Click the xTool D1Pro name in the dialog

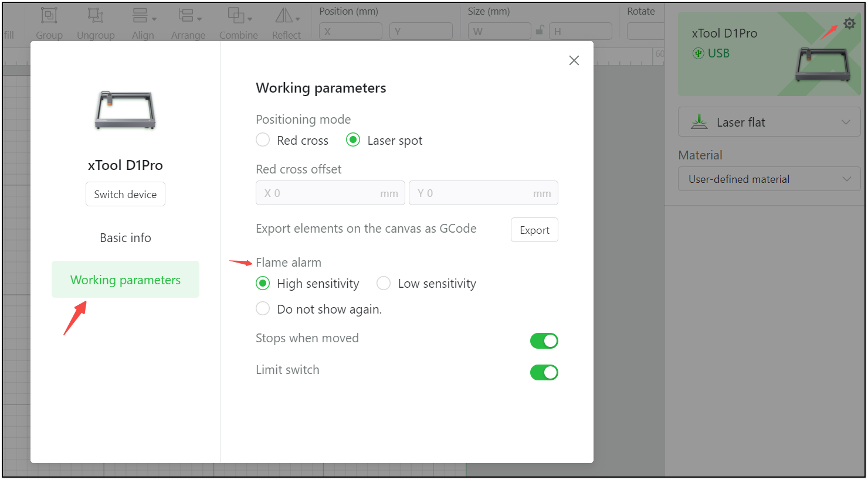click(x=126, y=165)
